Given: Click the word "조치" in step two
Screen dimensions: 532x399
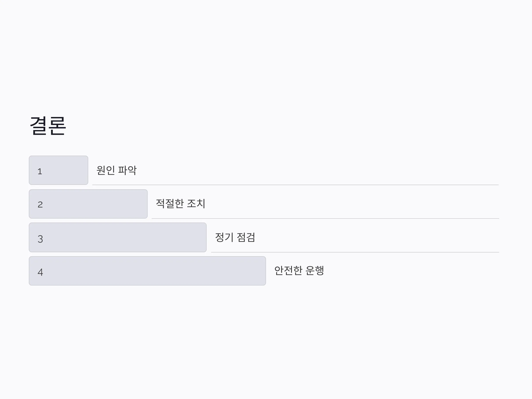Looking at the screenshot, I should (196, 203).
